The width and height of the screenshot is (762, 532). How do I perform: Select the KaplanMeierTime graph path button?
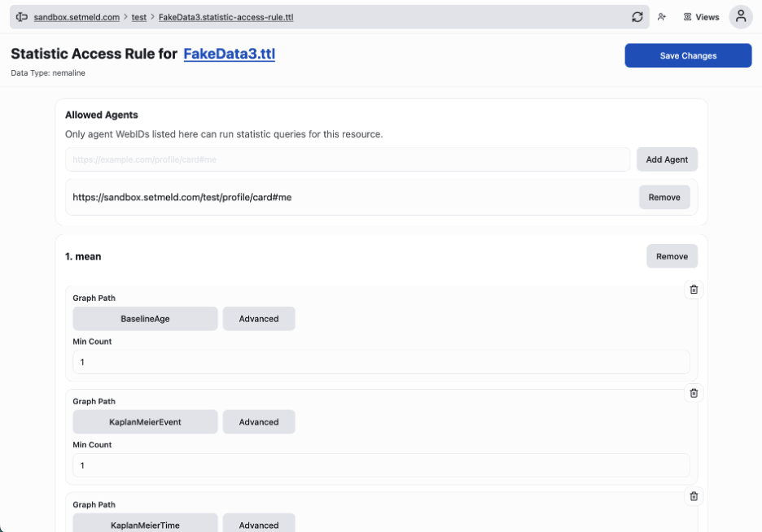point(145,523)
